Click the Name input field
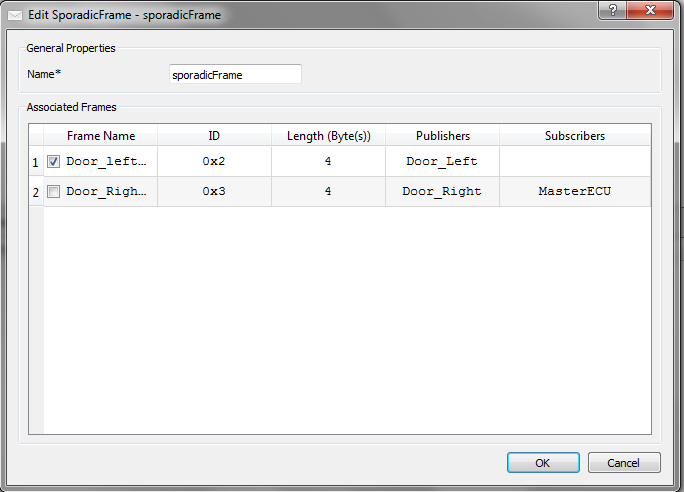 click(x=235, y=74)
